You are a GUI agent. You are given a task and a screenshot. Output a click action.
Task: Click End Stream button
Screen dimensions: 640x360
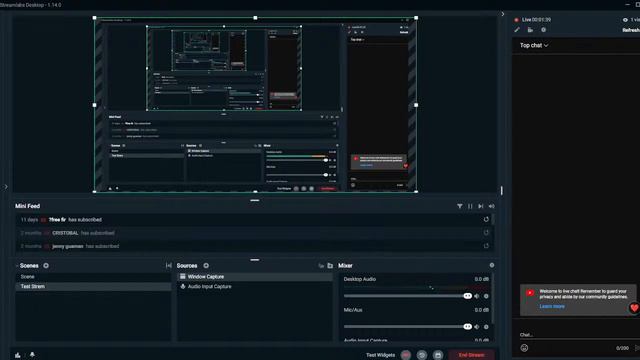[x=471, y=355]
